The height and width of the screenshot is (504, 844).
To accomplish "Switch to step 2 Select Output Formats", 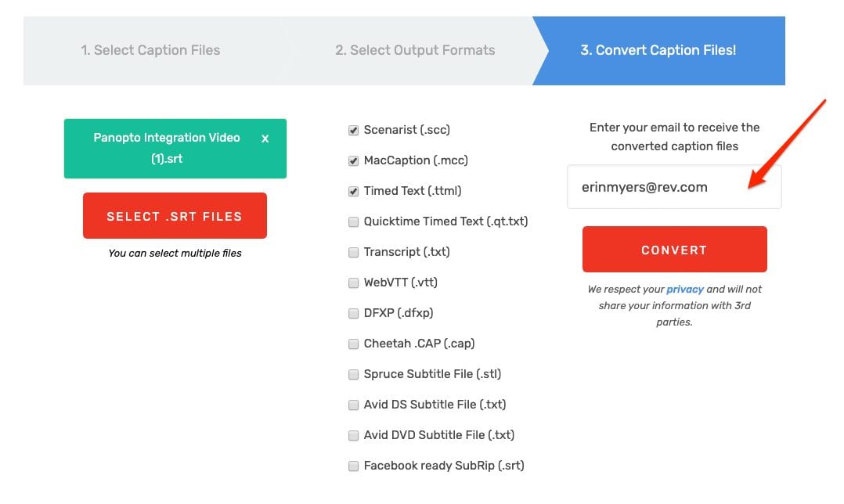I will [415, 50].
